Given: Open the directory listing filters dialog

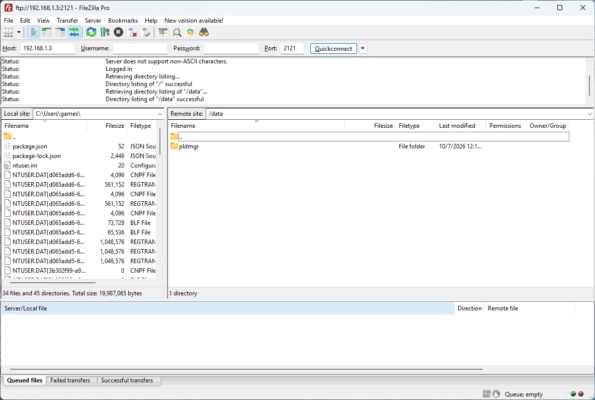Looking at the screenshot, I should click(163, 32).
